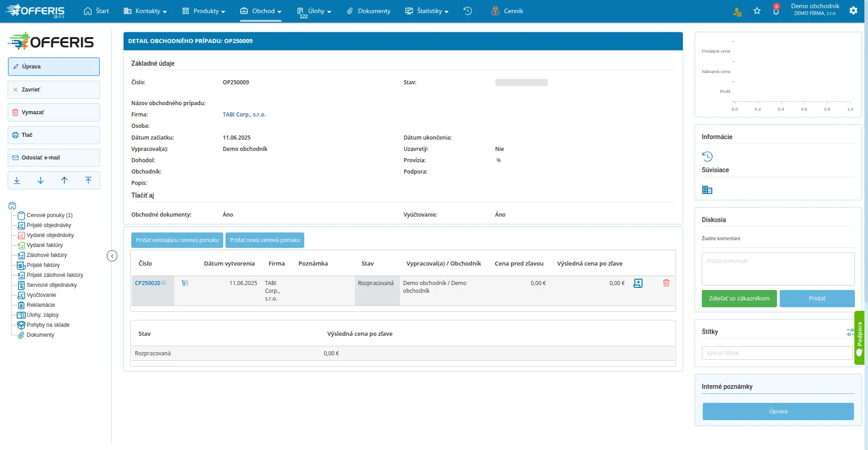Select Zálohové faktúry in tree

point(47,255)
